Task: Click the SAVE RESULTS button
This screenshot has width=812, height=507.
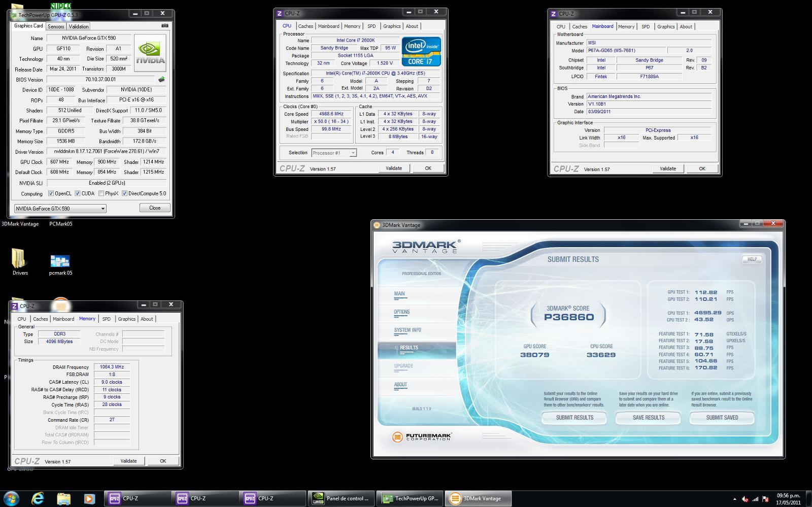Action: pos(649,418)
